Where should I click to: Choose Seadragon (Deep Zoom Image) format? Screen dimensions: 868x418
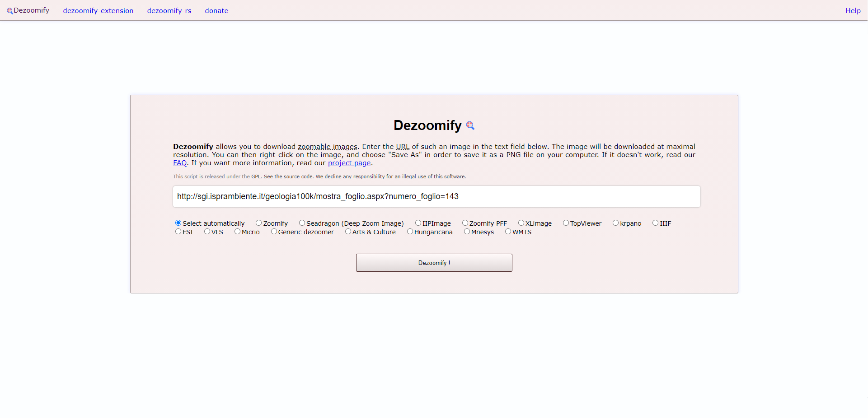coord(302,223)
